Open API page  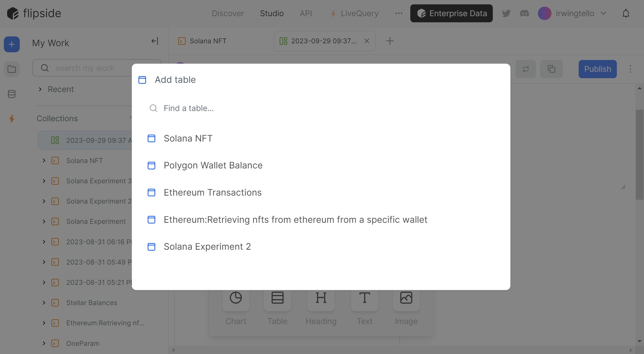[306, 13]
